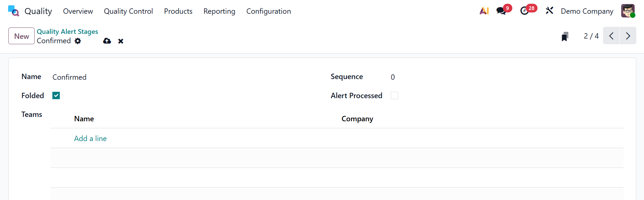Save record with the cloud upload icon
Image resolution: width=644 pixels, height=200 pixels.
pyautogui.click(x=107, y=41)
